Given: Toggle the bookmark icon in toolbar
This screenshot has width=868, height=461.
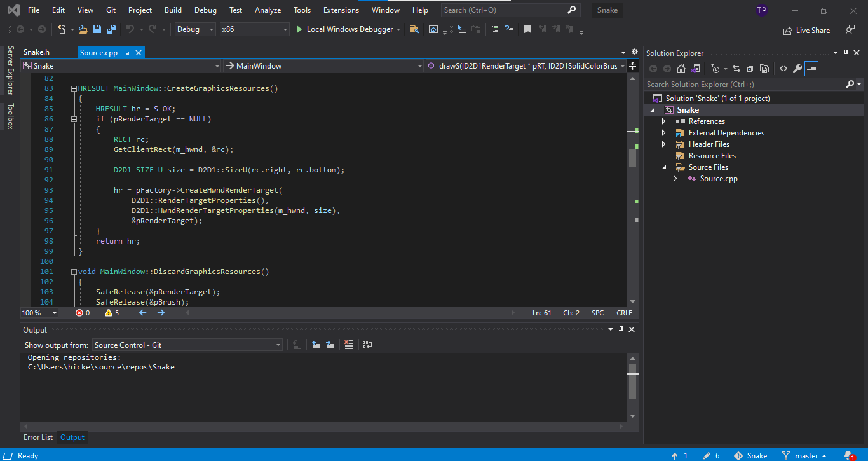Looking at the screenshot, I should tap(527, 29).
